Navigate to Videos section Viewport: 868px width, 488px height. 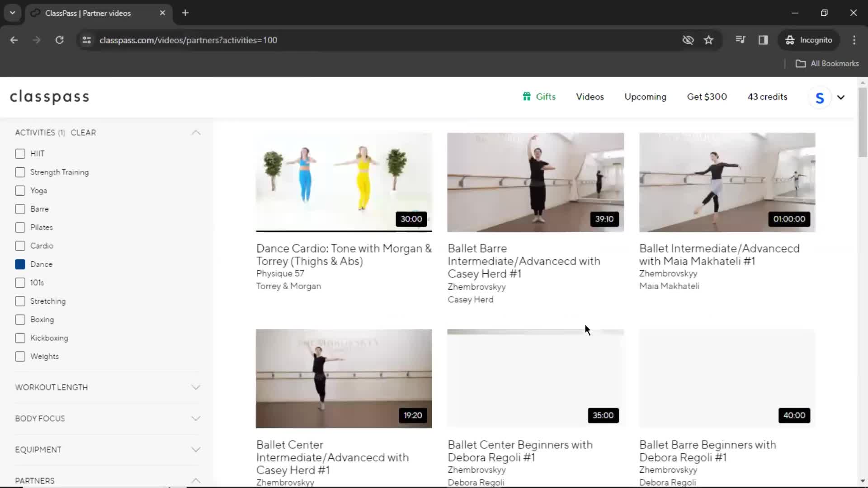pos(589,97)
